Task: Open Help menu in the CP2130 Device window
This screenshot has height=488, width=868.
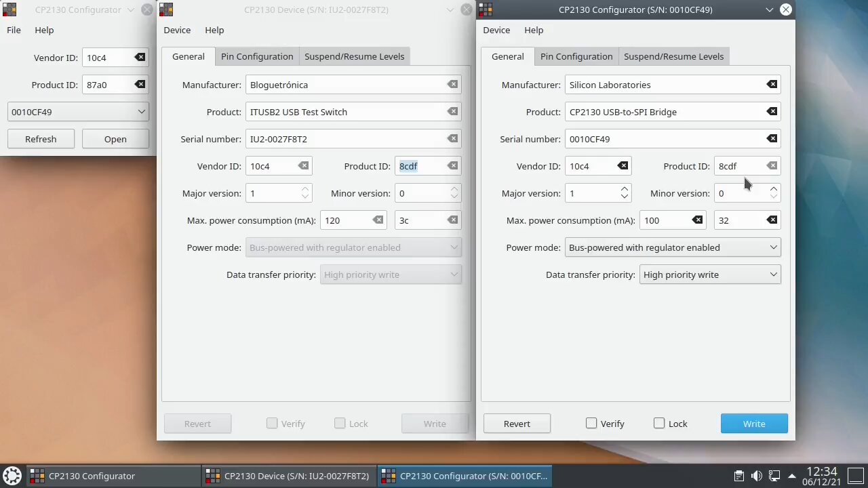Action: click(214, 30)
